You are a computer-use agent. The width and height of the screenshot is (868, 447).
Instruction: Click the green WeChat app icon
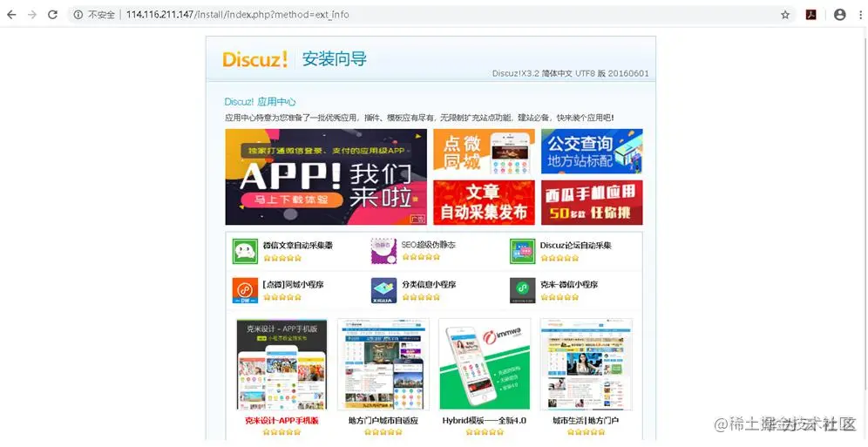(245, 252)
